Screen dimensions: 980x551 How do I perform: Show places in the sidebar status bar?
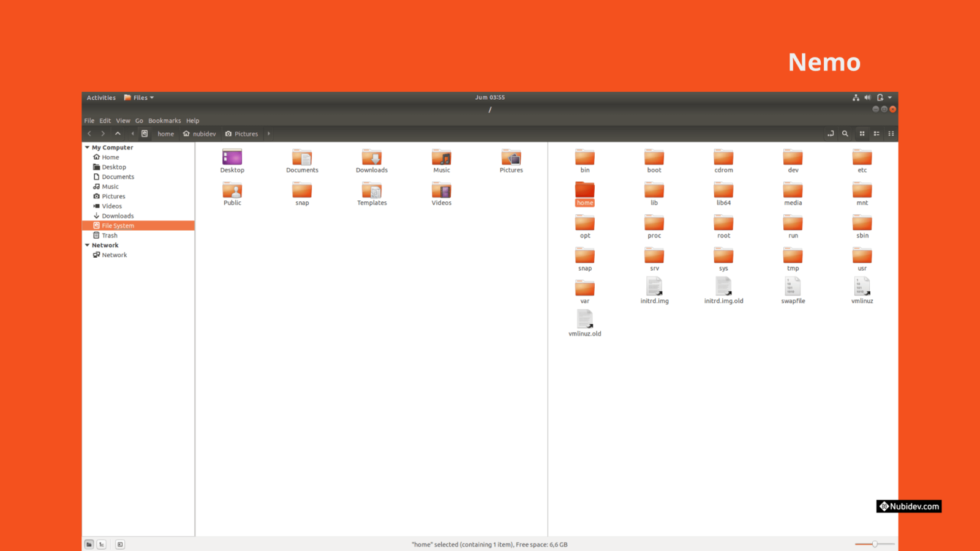pos(89,544)
